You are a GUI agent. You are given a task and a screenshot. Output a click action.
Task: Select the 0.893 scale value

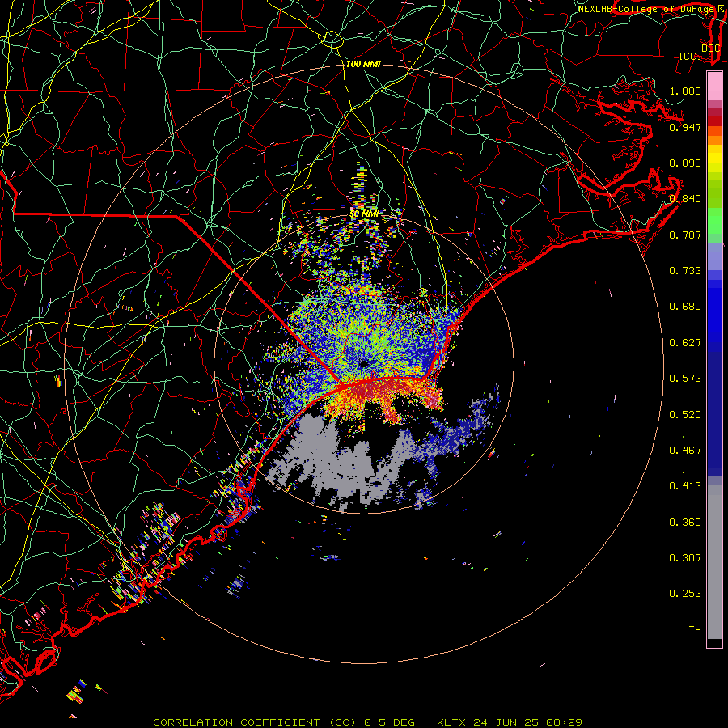685,163
